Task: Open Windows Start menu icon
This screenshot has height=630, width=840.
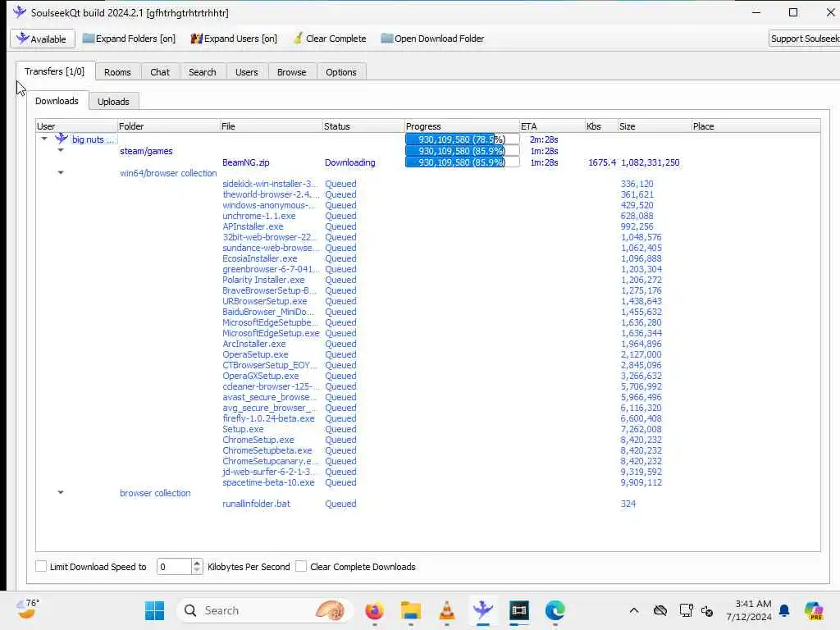Action: (155, 610)
